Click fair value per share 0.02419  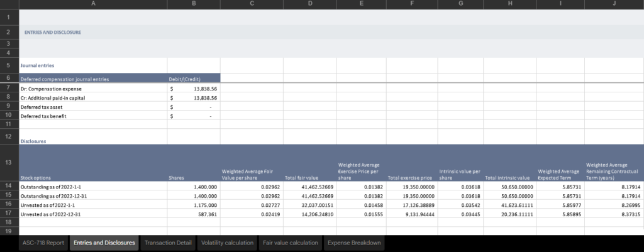(252, 214)
